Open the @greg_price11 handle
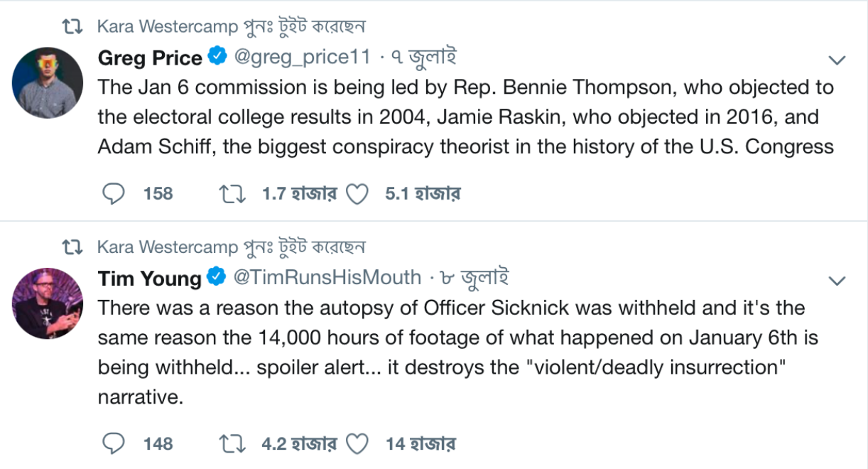Image resolution: width=868 pixels, height=469 pixels. point(302,58)
